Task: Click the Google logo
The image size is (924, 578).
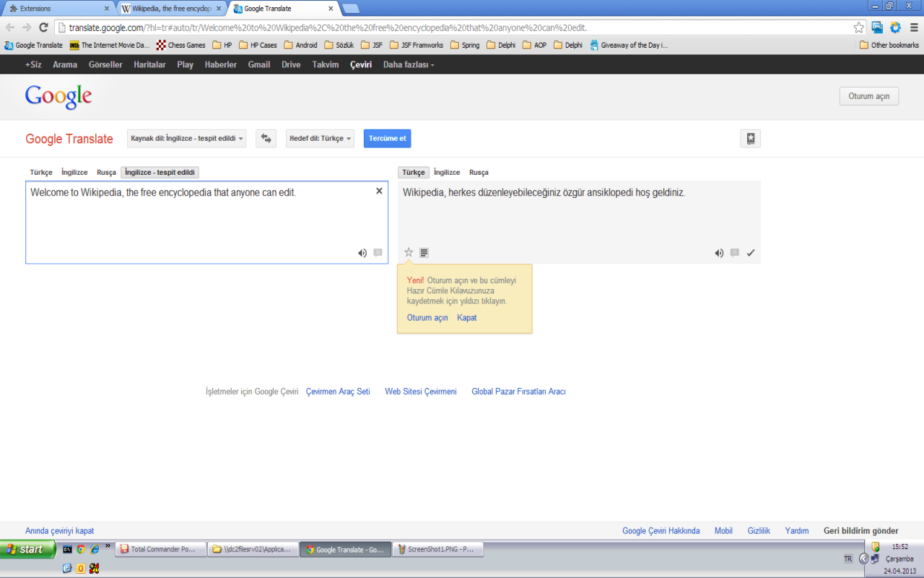Action: click(x=58, y=97)
